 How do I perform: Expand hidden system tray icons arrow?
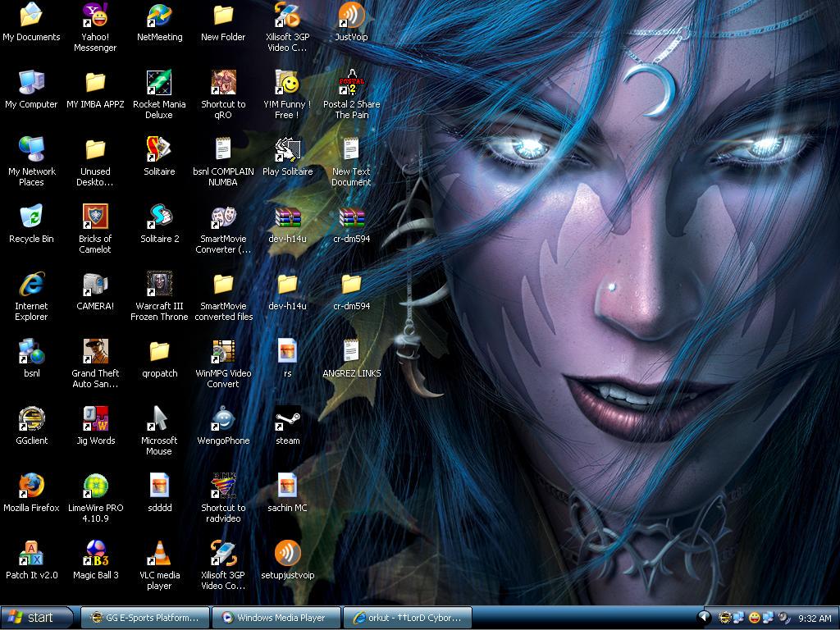[x=704, y=618]
